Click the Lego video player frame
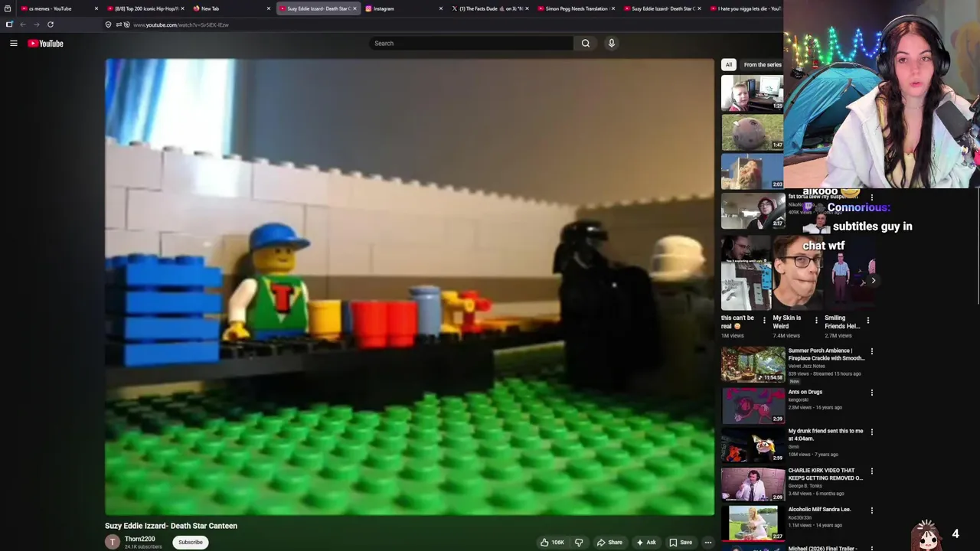 point(410,287)
